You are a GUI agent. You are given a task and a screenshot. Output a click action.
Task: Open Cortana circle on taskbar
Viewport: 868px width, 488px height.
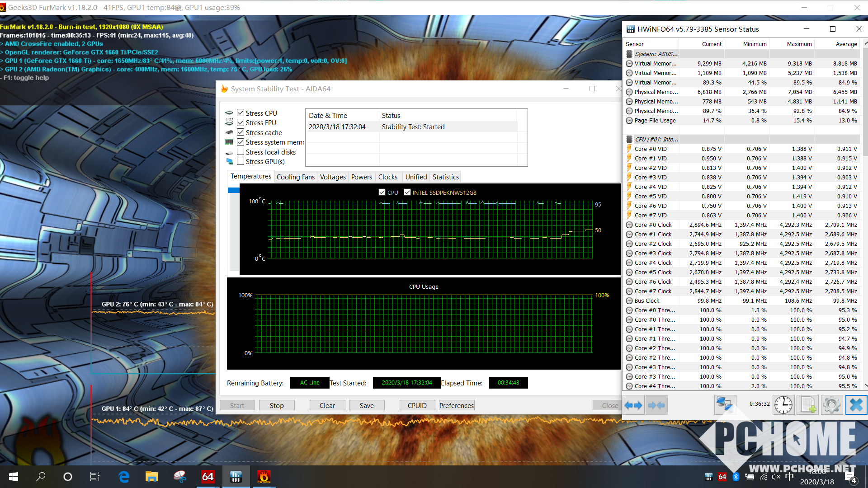68,477
